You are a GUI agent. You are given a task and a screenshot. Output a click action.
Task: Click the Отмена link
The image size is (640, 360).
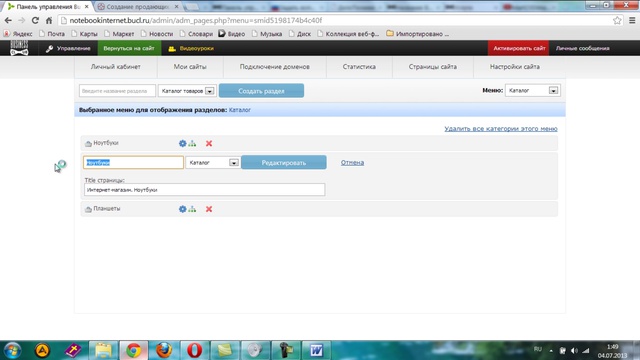pos(352,162)
